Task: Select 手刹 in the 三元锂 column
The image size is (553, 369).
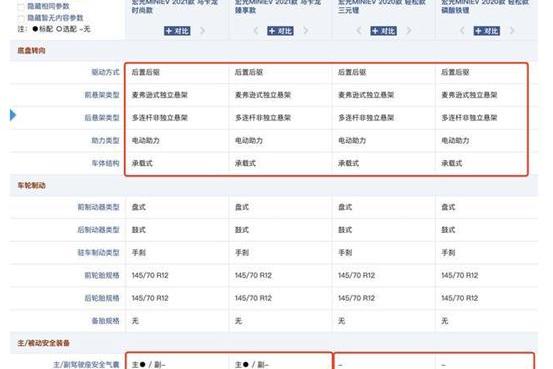Action: (x=345, y=253)
